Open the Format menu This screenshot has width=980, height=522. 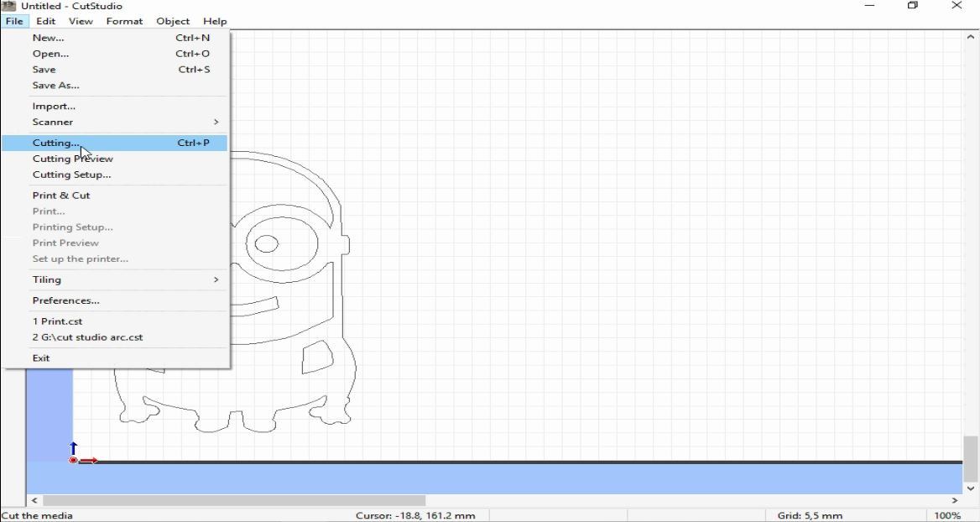click(x=124, y=21)
